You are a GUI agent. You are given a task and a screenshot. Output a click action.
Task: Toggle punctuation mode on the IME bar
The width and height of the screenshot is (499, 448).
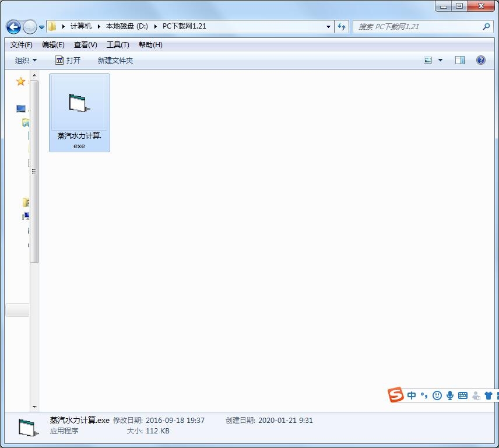[424, 395]
